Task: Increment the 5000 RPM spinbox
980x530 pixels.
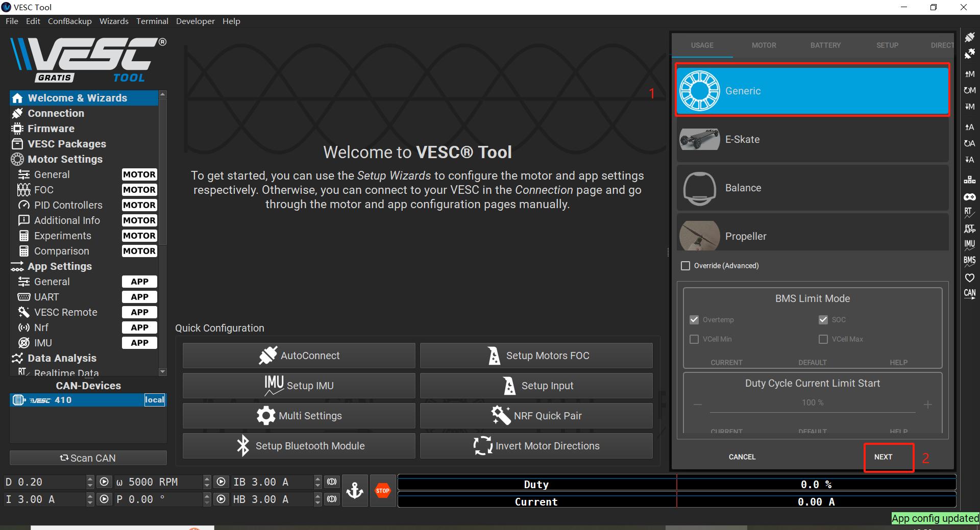Action: [207, 478]
